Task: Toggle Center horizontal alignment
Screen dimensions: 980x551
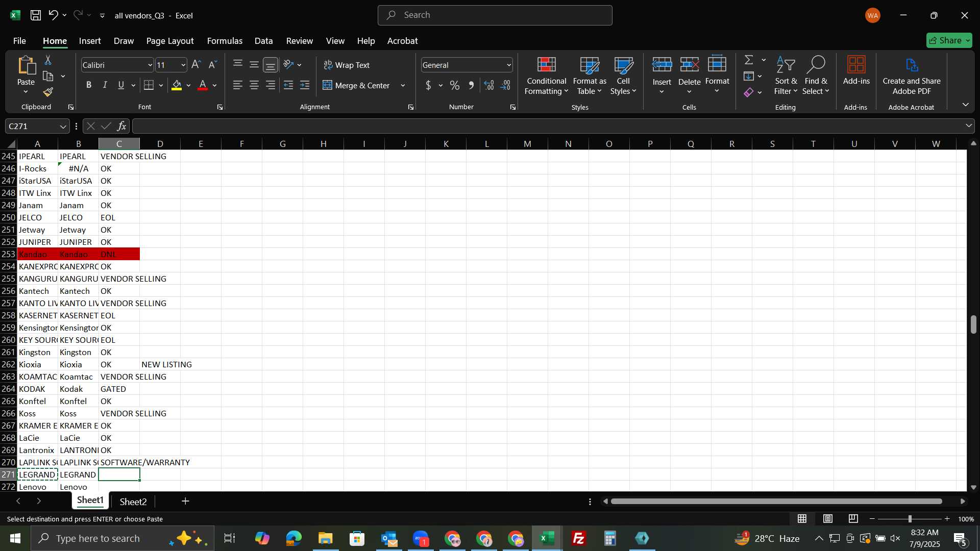Action: pos(254,85)
